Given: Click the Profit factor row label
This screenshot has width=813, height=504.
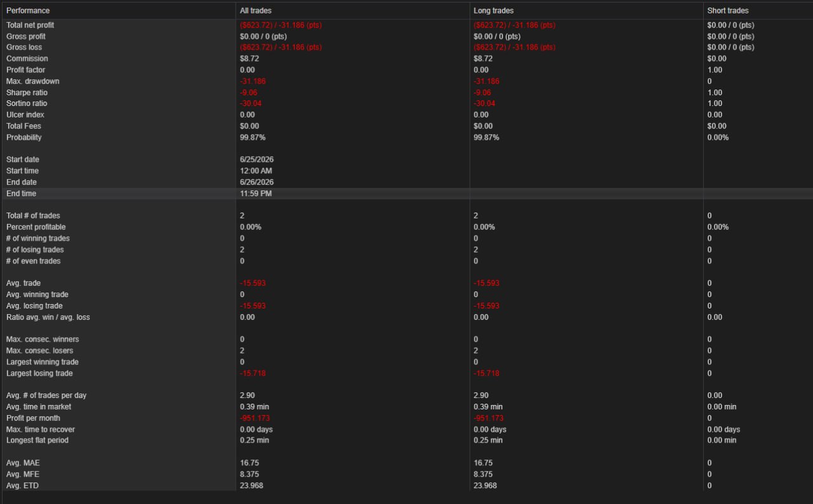Looking at the screenshot, I should (x=25, y=70).
